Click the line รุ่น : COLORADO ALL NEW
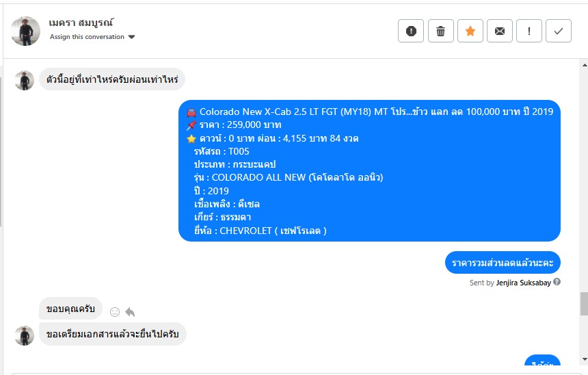Image resolution: width=588 pixels, height=375 pixels. click(x=289, y=177)
